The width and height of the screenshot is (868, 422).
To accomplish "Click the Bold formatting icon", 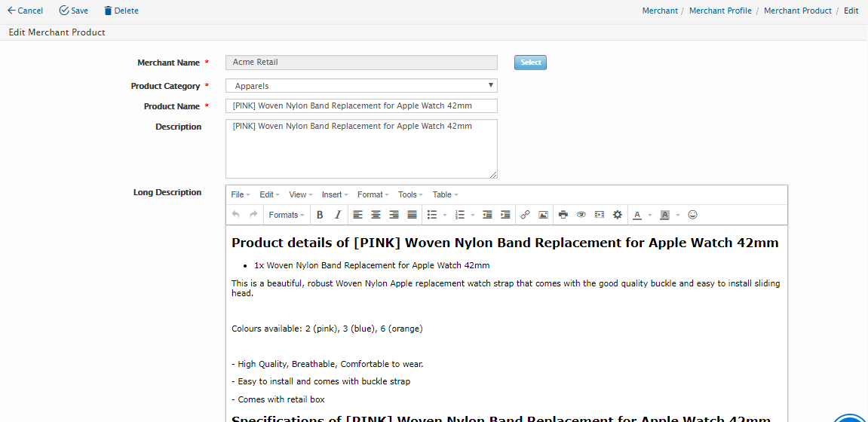I will tap(320, 215).
